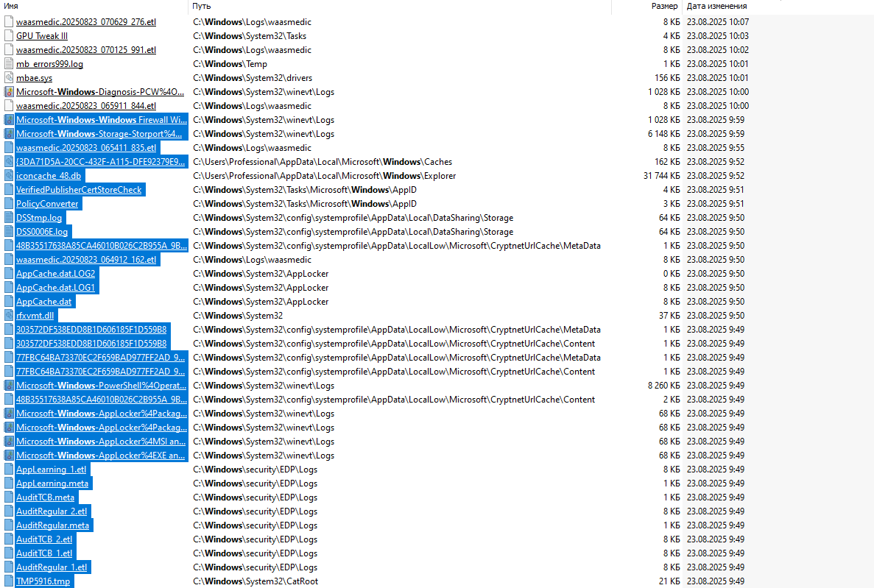The width and height of the screenshot is (874, 588).
Task: Click the iconcache_48.db file icon
Action: [8, 176]
